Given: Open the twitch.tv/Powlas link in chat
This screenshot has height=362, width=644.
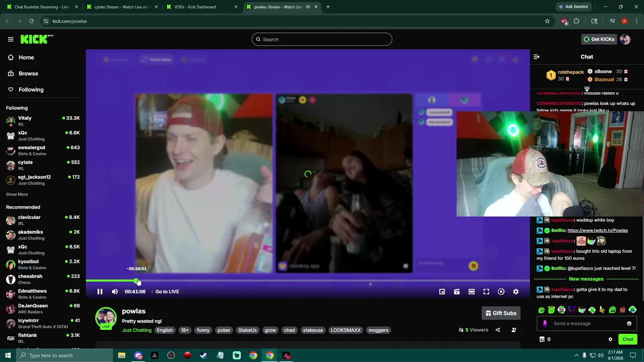Looking at the screenshot, I should point(598,230).
